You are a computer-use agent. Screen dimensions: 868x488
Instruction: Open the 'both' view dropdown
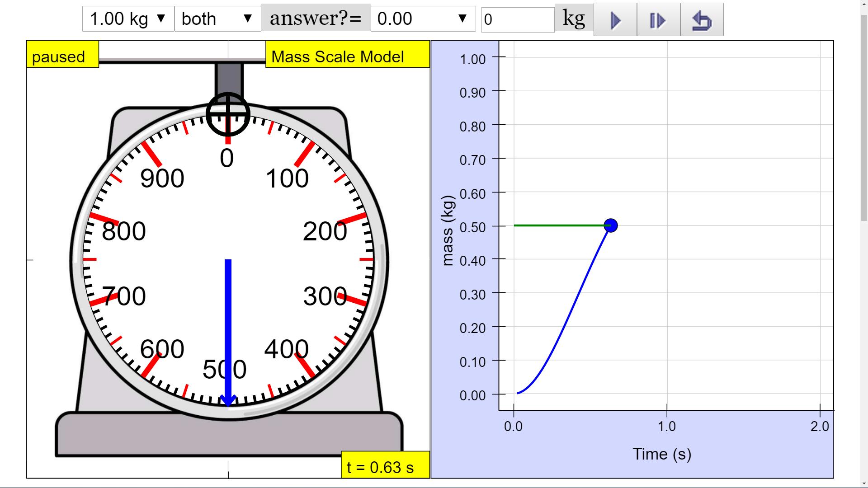point(217,19)
